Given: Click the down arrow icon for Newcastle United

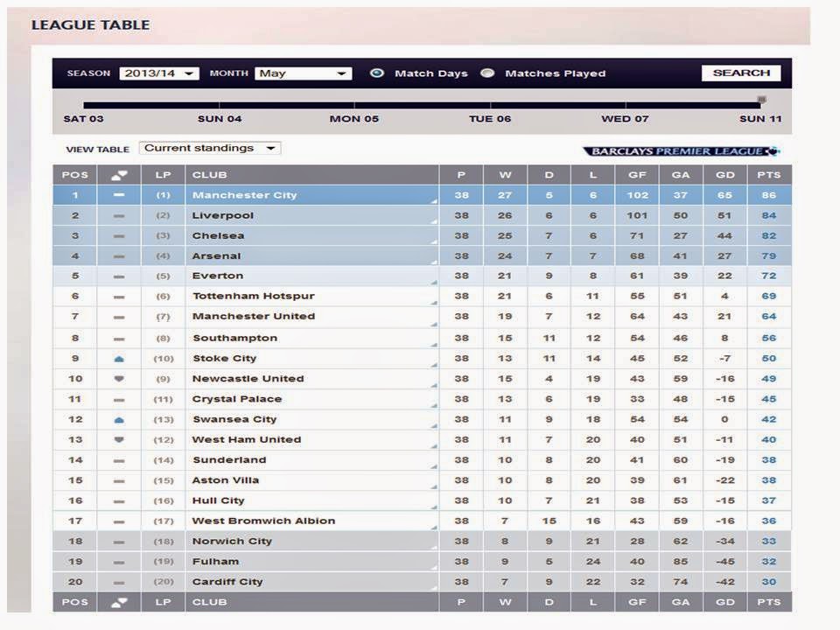Looking at the screenshot, I should tap(119, 379).
